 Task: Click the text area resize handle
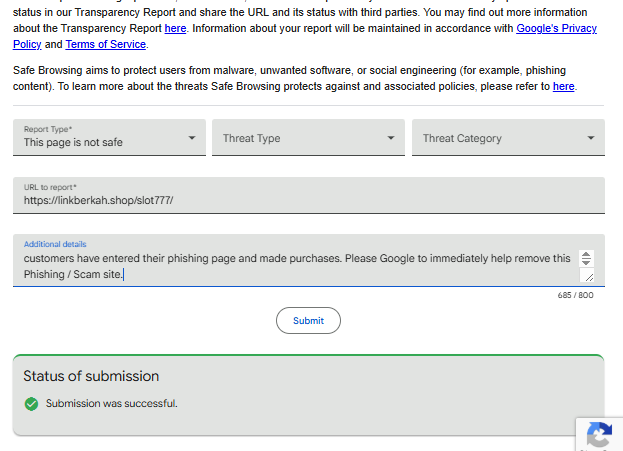pos(587,277)
